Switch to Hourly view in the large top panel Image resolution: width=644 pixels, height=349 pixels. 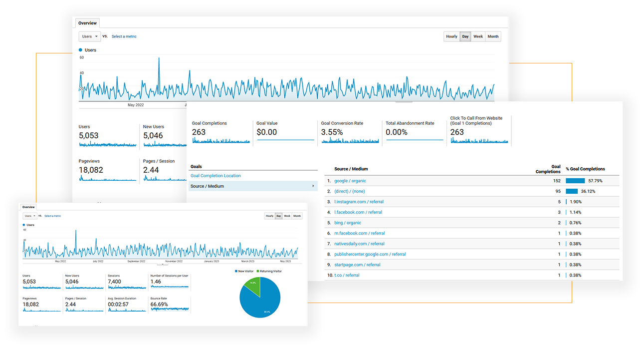pyautogui.click(x=451, y=36)
